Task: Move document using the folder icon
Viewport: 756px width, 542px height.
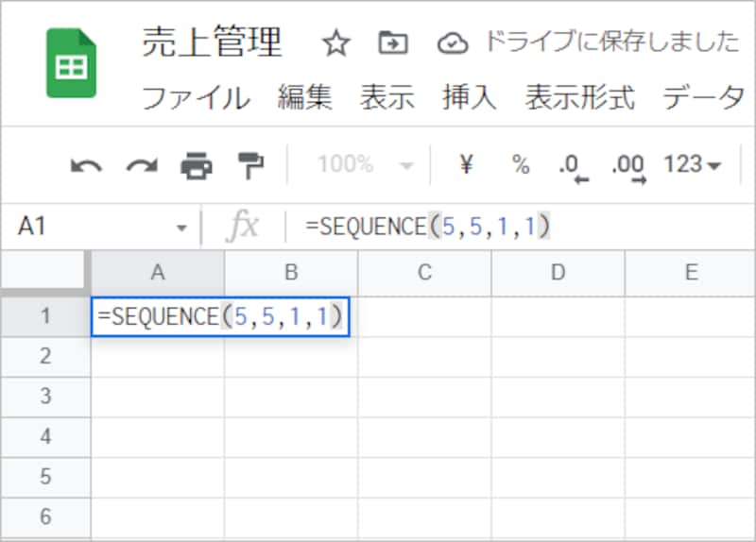Action: [x=393, y=42]
